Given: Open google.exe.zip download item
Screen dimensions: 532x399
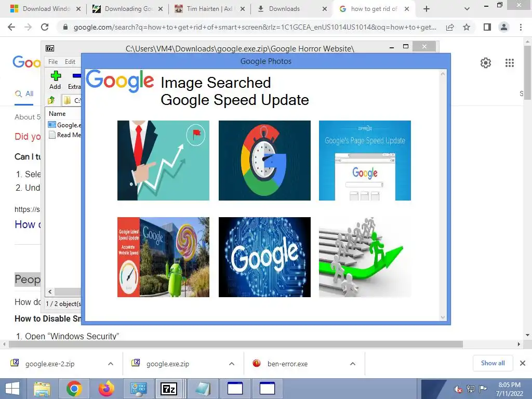Looking at the screenshot, I should click(168, 364).
